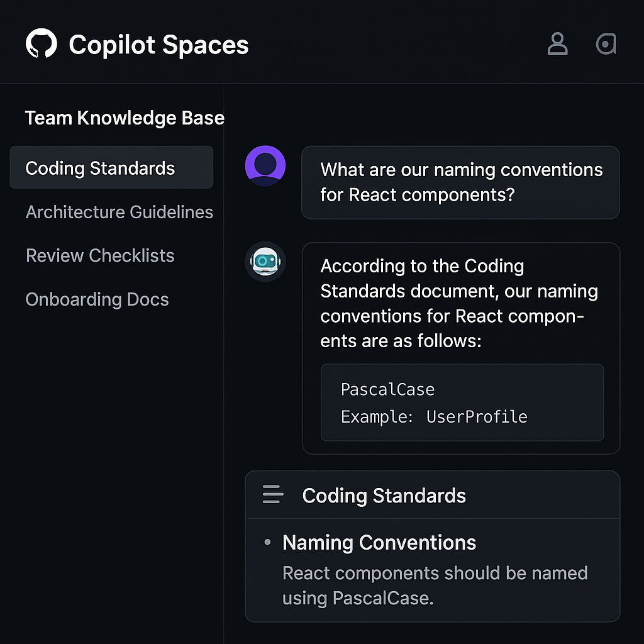Click the Copilot icon in the header
Viewport: 644px width, 644px height.
(605, 44)
